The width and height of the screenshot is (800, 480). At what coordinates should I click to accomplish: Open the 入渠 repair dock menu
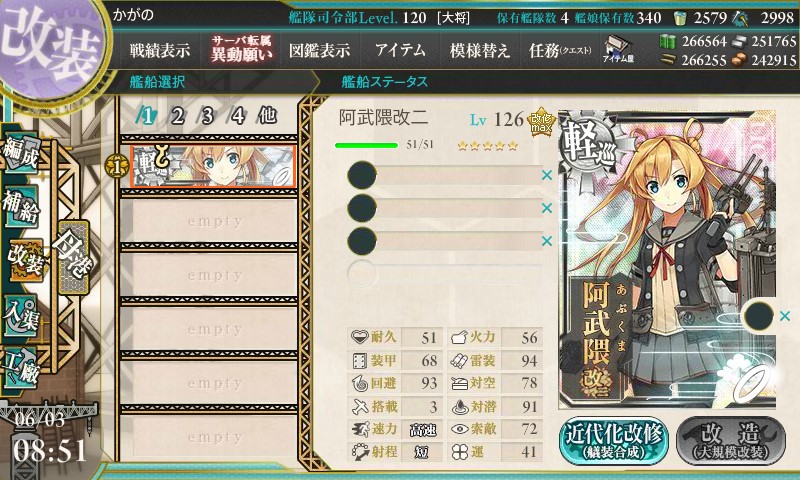click(x=21, y=315)
